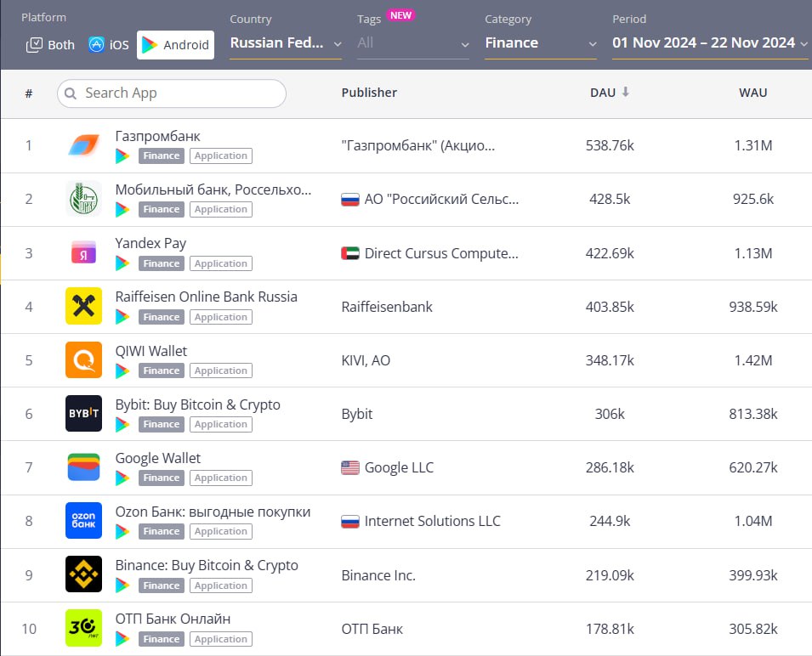Open the Category dropdown Finance

[x=541, y=43]
